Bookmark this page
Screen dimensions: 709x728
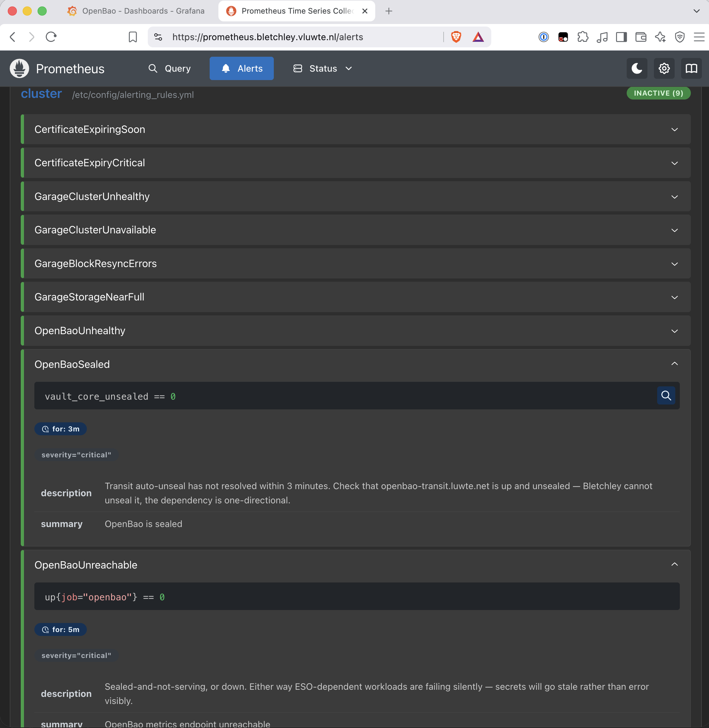(x=133, y=37)
